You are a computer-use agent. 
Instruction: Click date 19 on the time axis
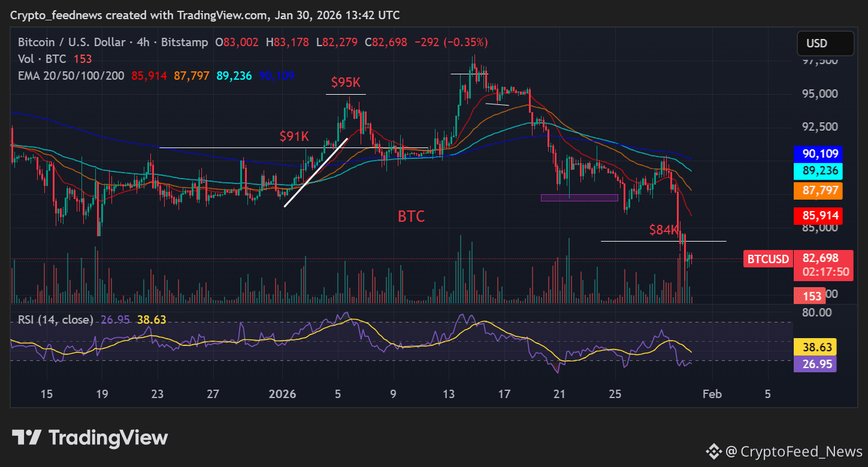pos(102,394)
